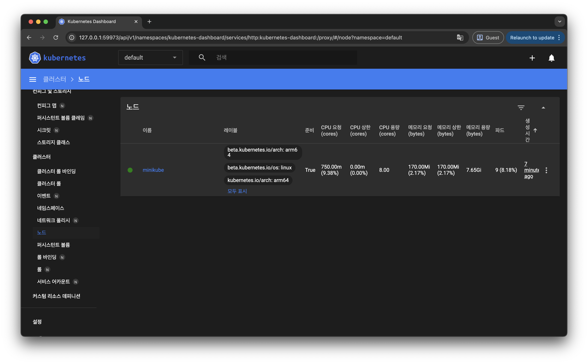Click the translate icon in the address bar
Screen dimensions: 588x364
pyautogui.click(x=460, y=38)
